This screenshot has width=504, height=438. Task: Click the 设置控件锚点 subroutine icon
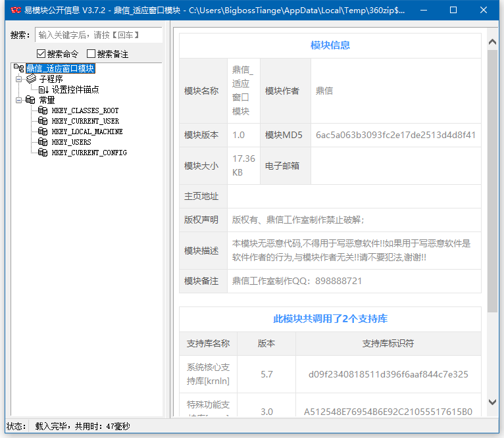tap(43, 89)
